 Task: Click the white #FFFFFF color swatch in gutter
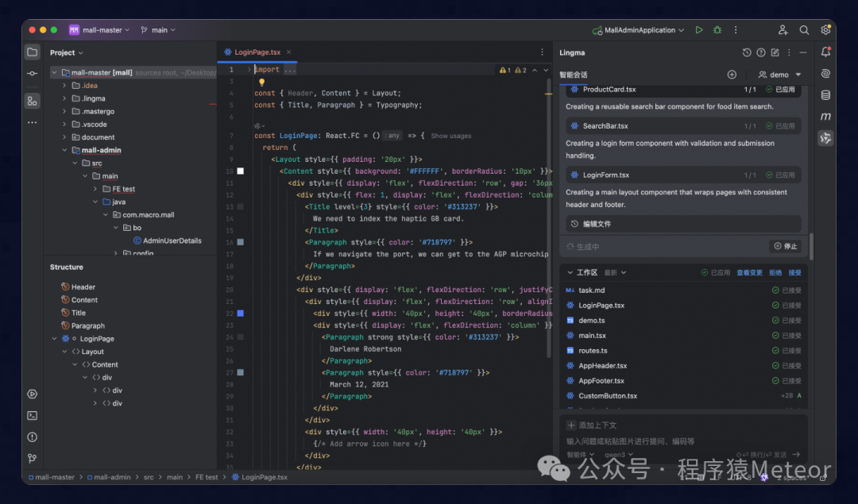(240, 171)
